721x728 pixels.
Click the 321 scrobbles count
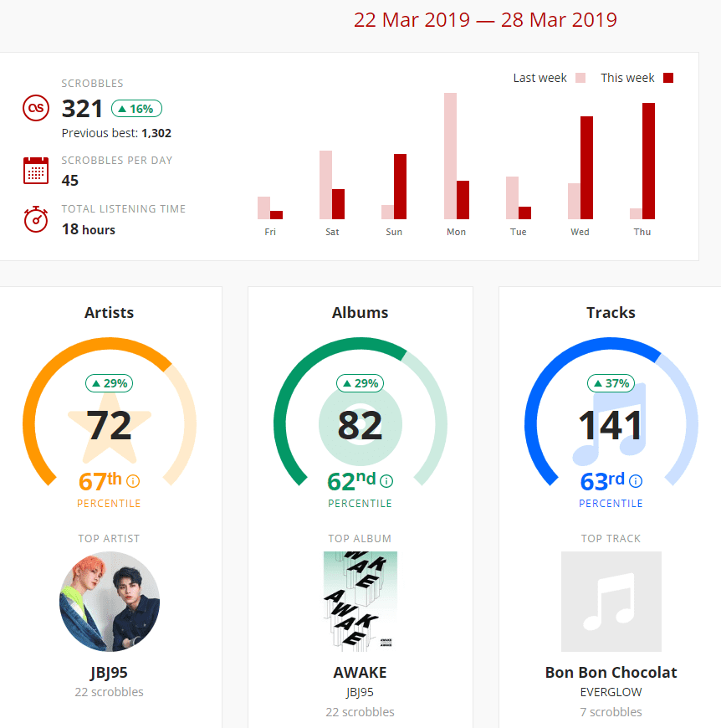click(x=82, y=109)
